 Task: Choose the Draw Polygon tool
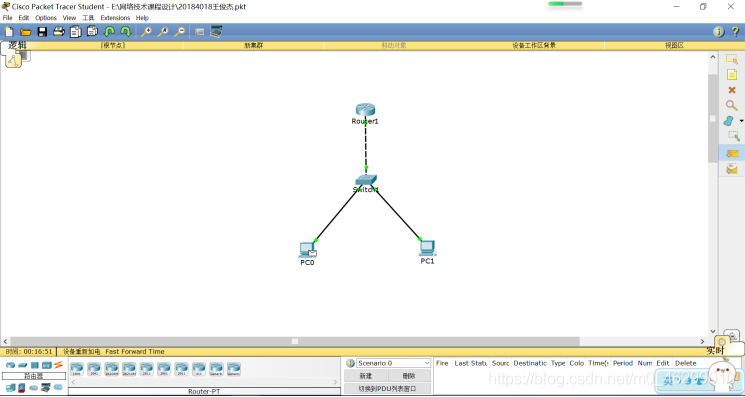coord(729,121)
